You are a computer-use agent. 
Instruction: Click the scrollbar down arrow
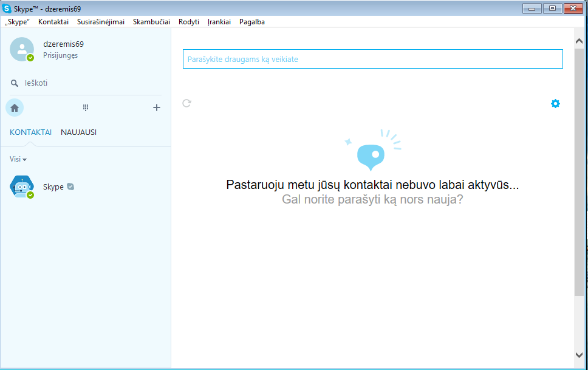[579, 355]
